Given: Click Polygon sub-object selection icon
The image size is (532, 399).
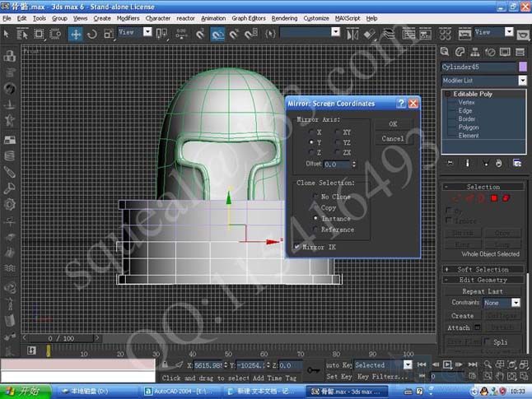Looking at the screenshot, I should [x=494, y=198].
